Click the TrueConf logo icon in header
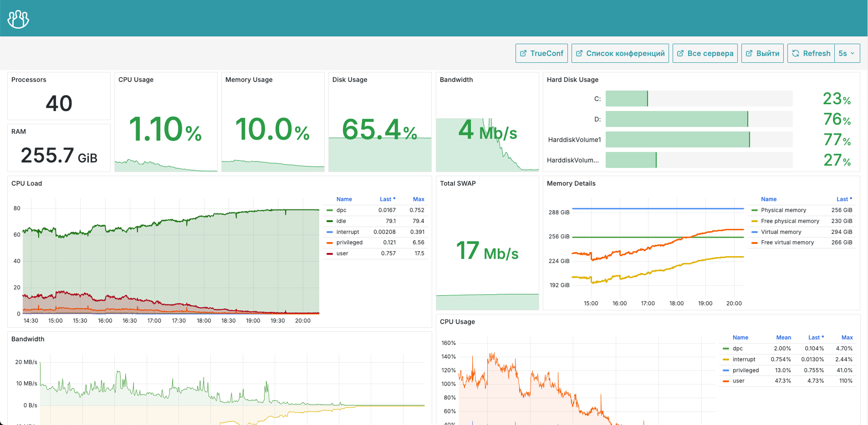Screen dimensions: 868x425 [18, 19]
